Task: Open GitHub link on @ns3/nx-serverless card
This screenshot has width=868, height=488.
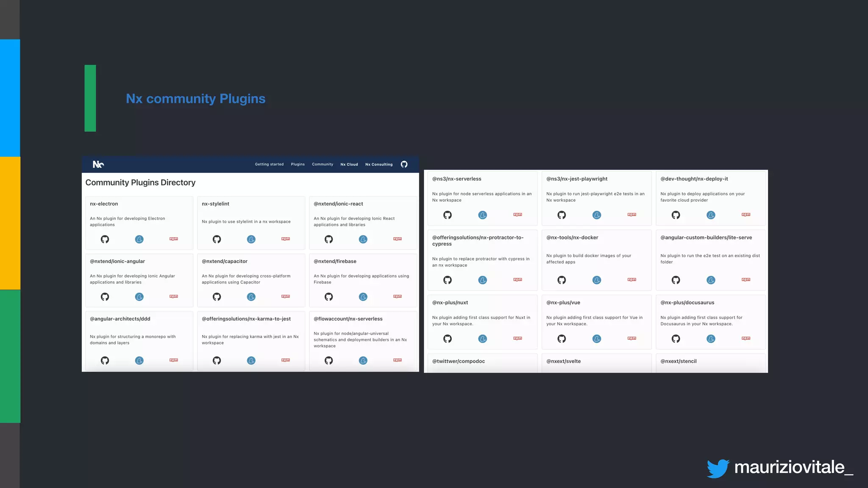Action: point(448,215)
